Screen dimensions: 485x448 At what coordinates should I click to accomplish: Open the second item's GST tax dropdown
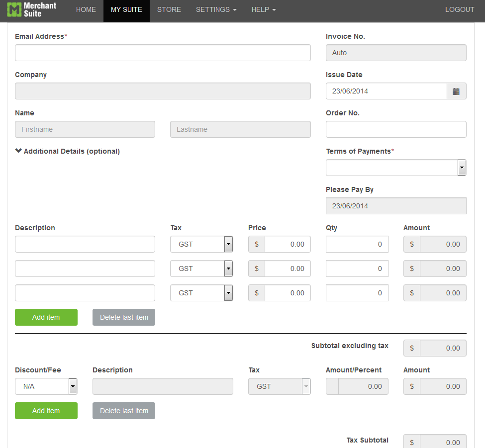201,269
